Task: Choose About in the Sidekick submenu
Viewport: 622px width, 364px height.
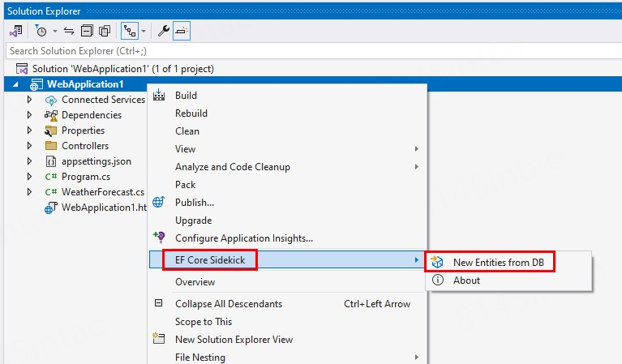Action: tap(466, 280)
